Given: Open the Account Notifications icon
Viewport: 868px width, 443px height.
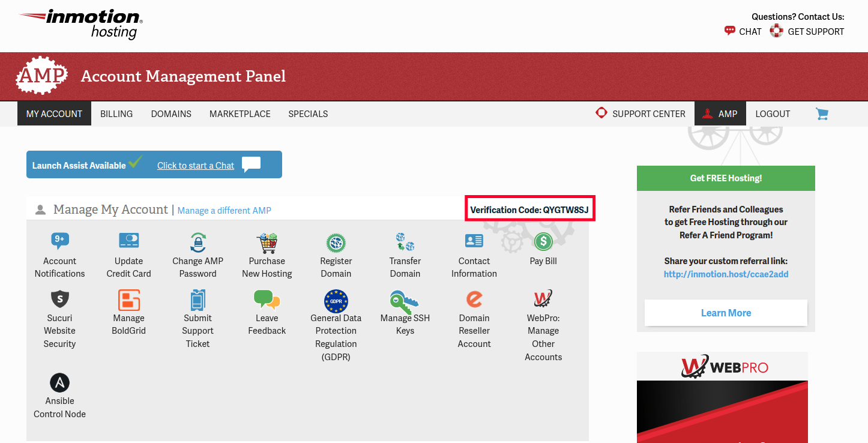Looking at the screenshot, I should click(x=59, y=241).
